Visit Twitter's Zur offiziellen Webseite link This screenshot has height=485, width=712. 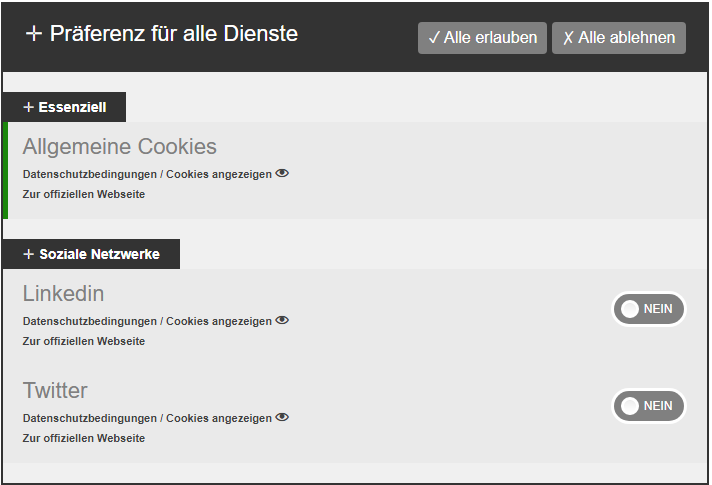[84, 438]
